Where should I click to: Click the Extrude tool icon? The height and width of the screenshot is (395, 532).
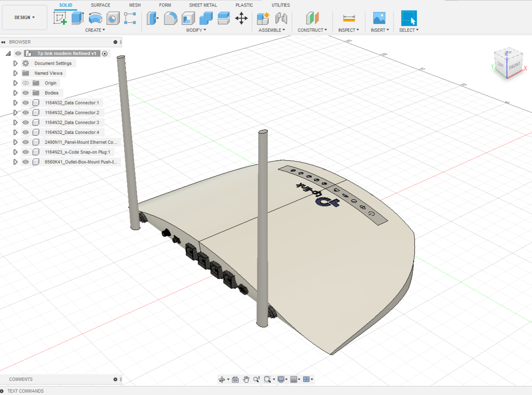[x=78, y=18]
